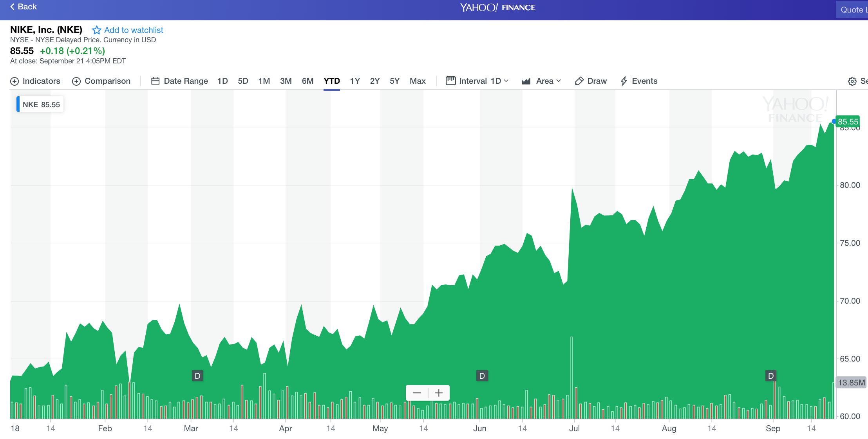868x439 pixels.
Task: Click the Sep x-axis label
Action: point(773,428)
